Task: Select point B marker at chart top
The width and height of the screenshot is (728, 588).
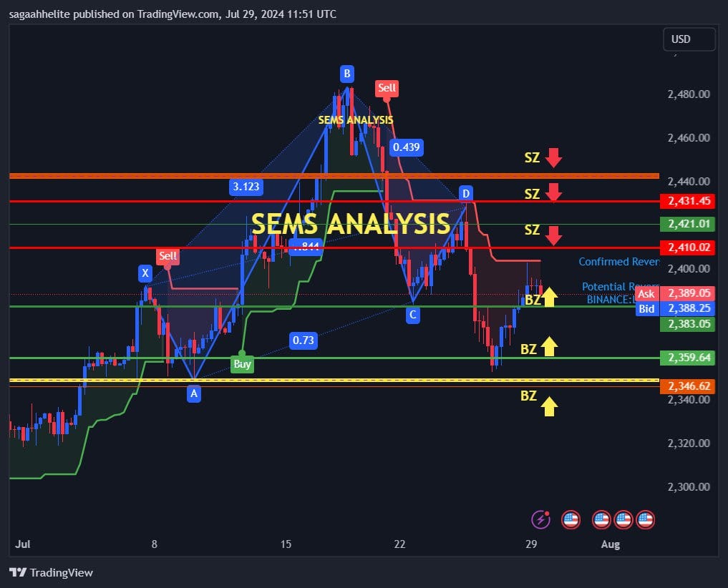Action: coord(346,73)
